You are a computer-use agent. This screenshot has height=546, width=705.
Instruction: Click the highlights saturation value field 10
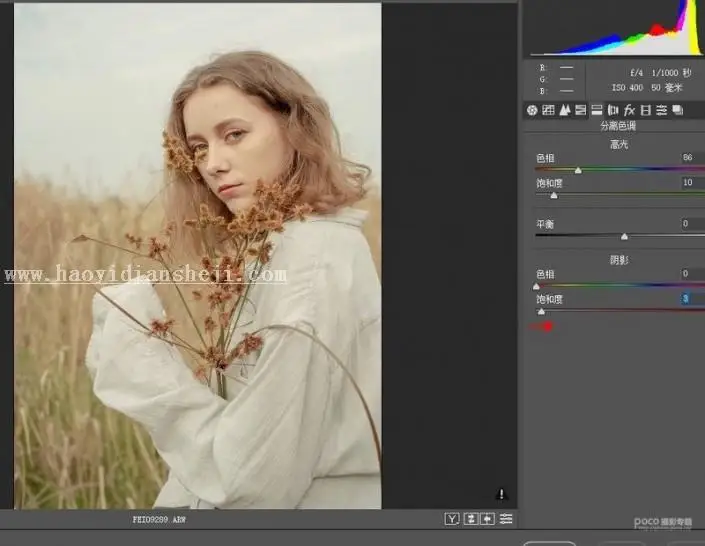click(692, 183)
